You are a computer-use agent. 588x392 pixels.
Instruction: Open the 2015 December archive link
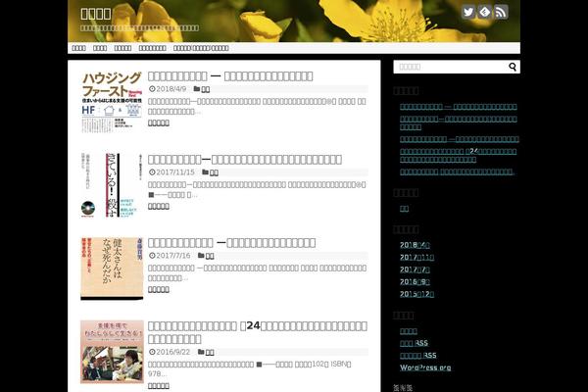[416, 294]
